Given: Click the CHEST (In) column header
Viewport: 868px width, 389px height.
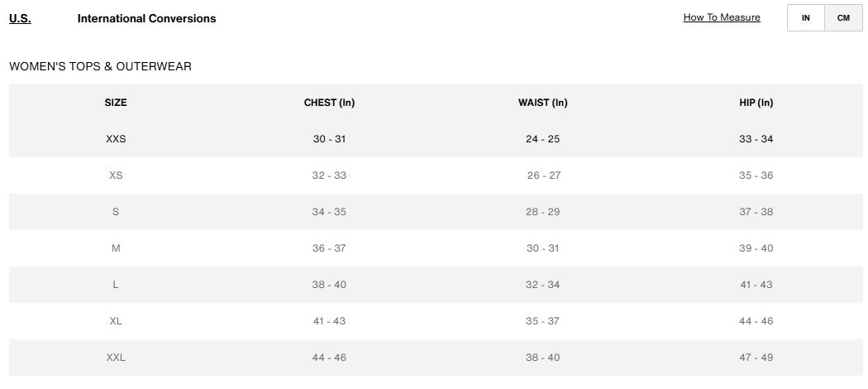Looking at the screenshot, I should [329, 103].
